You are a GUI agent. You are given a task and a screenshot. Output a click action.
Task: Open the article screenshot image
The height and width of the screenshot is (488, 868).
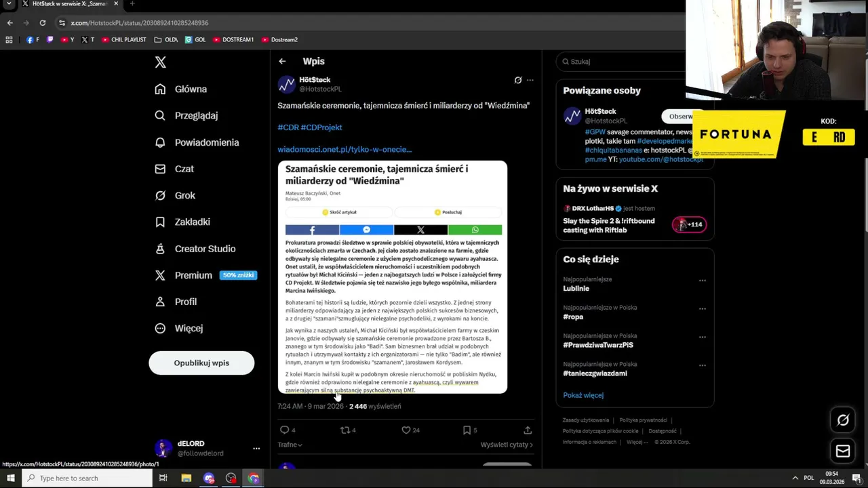pyautogui.click(x=393, y=277)
